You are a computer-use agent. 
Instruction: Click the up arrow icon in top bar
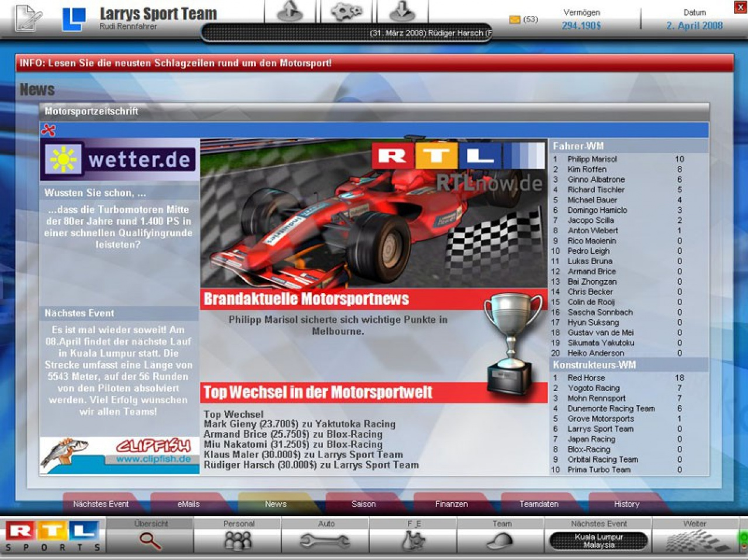click(289, 11)
